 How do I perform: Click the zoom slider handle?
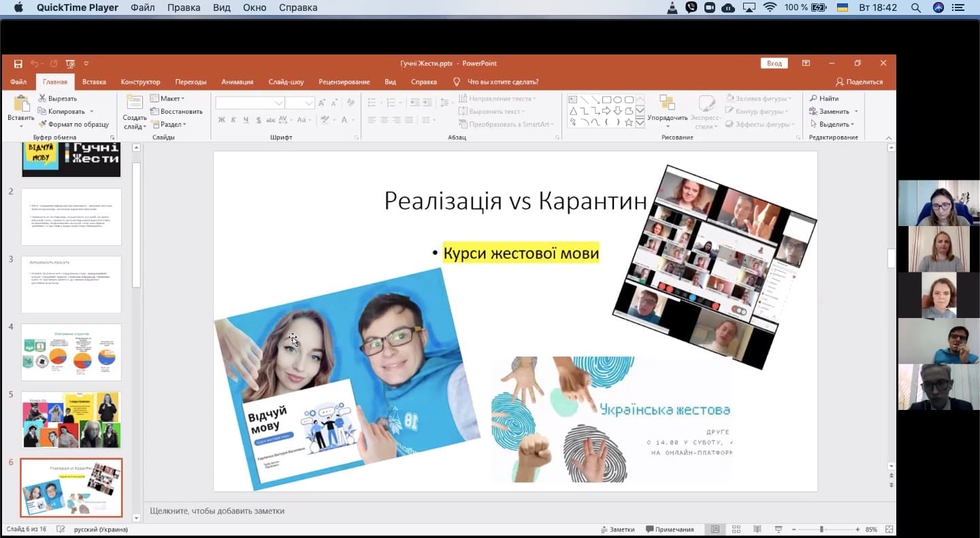coord(821,529)
